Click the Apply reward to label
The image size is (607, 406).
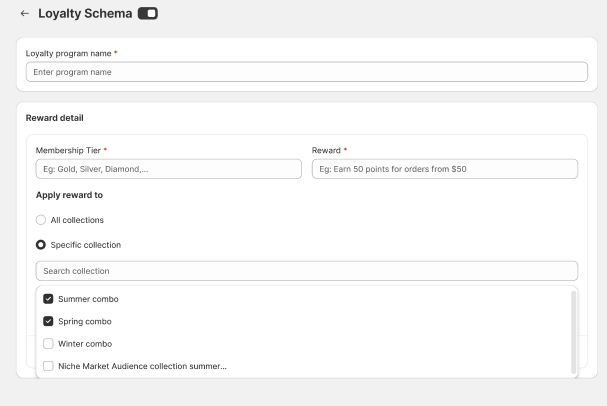click(x=69, y=195)
